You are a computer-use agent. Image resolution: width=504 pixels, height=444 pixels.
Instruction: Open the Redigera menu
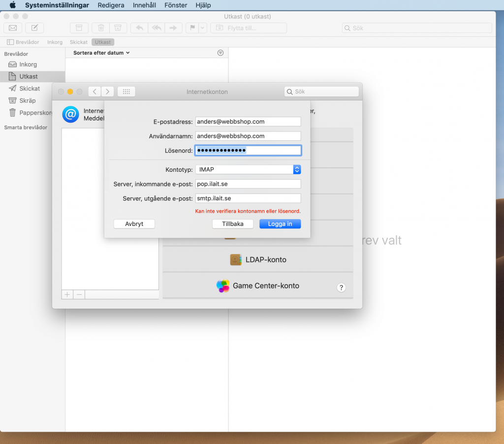(x=111, y=5)
